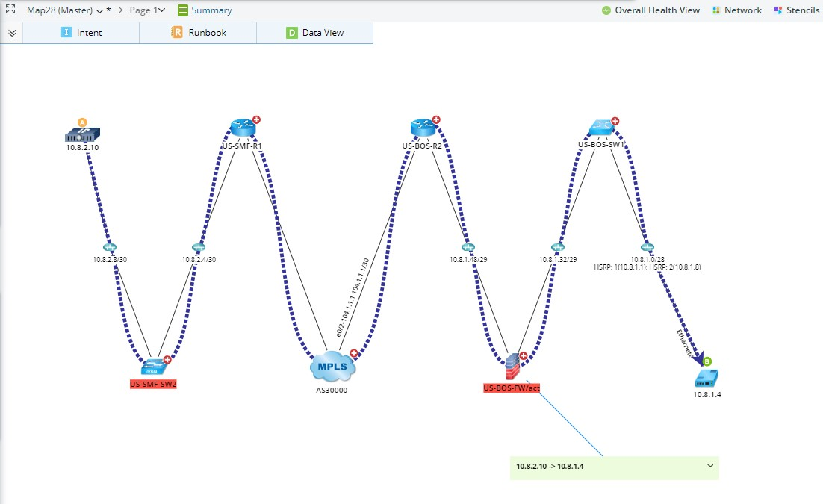This screenshot has width=823, height=504.
Task: Click the US-BOS-R2 label
Action: tap(422, 146)
